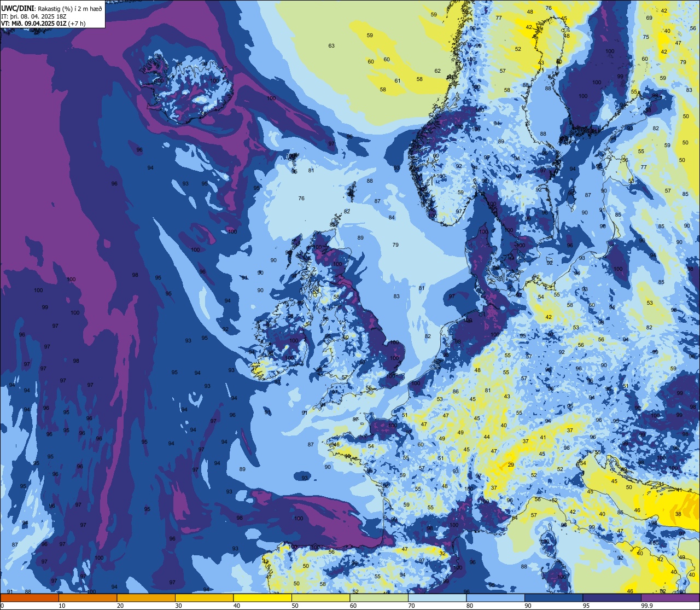Click the '62' humidity value on the map
This screenshot has height=610, width=700.
pos(437,71)
